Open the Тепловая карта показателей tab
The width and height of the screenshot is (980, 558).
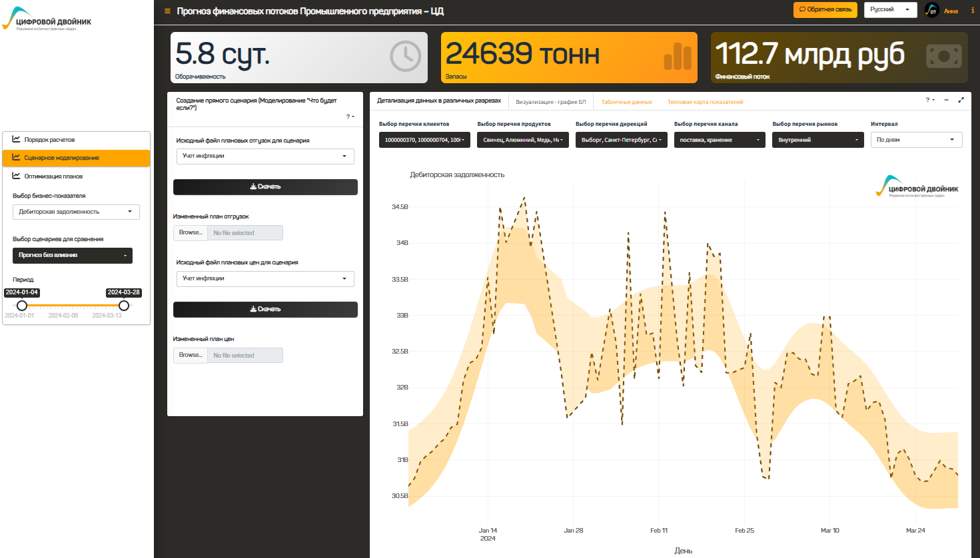point(705,102)
